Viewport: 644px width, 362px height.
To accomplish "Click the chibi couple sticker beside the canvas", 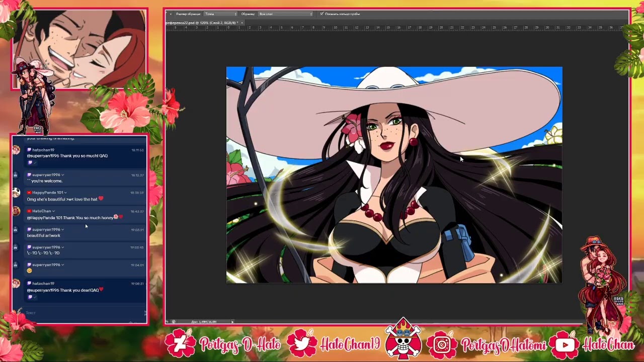I will [x=604, y=284].
